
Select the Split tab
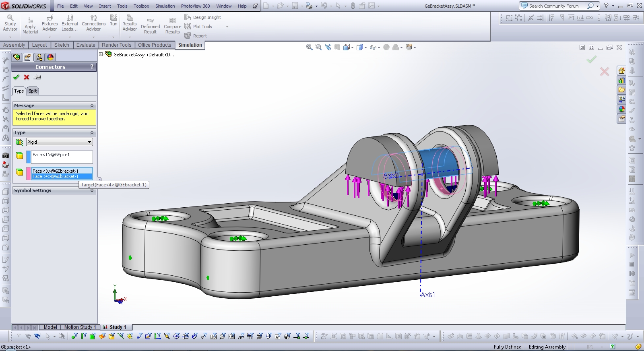pos(33,91)
